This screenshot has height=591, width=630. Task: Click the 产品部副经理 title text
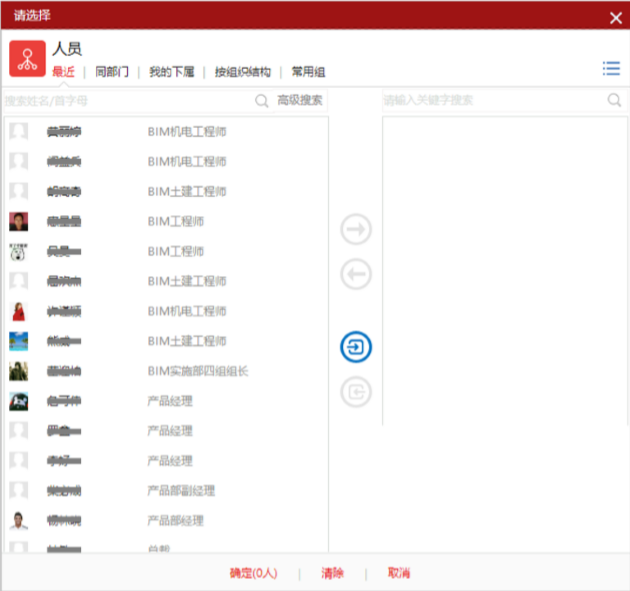coord(181,491)
